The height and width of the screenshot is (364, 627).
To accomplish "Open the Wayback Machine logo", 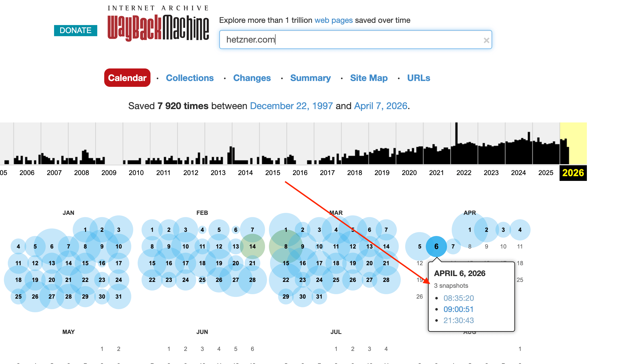I will pos(158,23).
